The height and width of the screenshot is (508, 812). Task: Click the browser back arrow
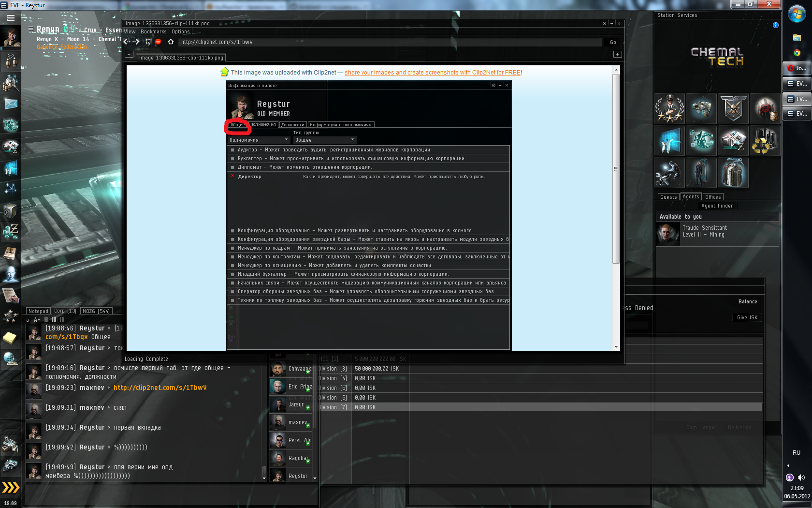[x=126, y=42]
